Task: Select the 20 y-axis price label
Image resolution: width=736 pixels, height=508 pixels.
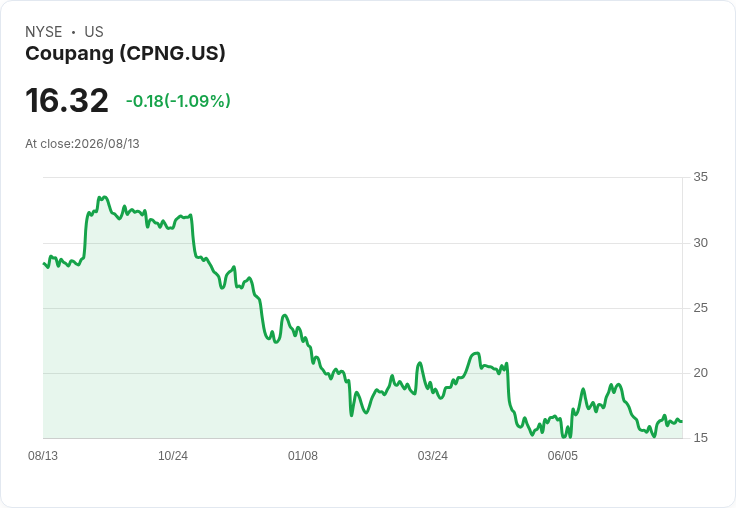Action: pyautogui.click(x=700, y=373)
